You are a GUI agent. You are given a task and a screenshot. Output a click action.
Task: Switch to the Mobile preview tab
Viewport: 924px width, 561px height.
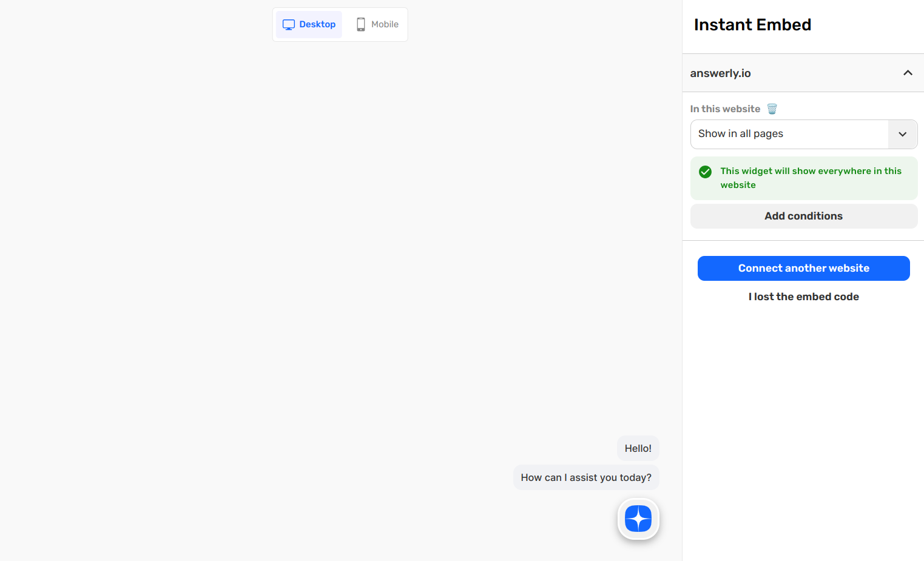[377, 25]
